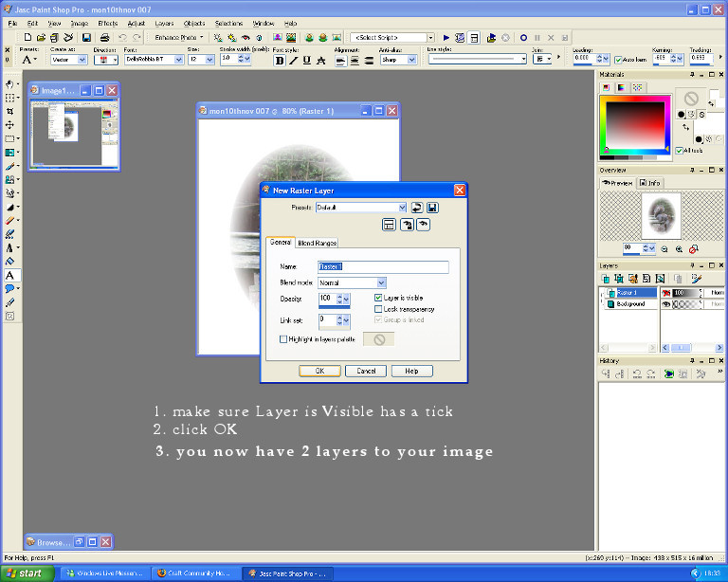
Task: Click the zoom in icon in Overview palette
Action: click(679, 249)
